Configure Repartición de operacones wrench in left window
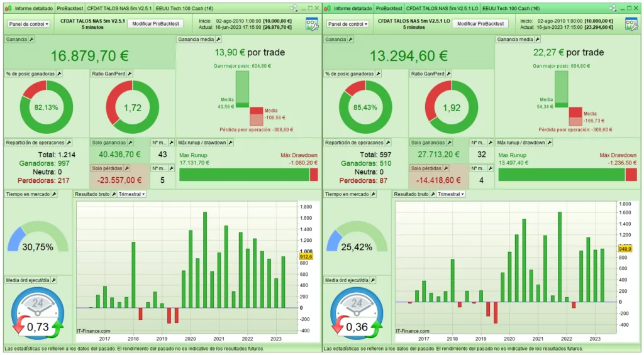The image size is (644, 355). (x=69, y=143)
